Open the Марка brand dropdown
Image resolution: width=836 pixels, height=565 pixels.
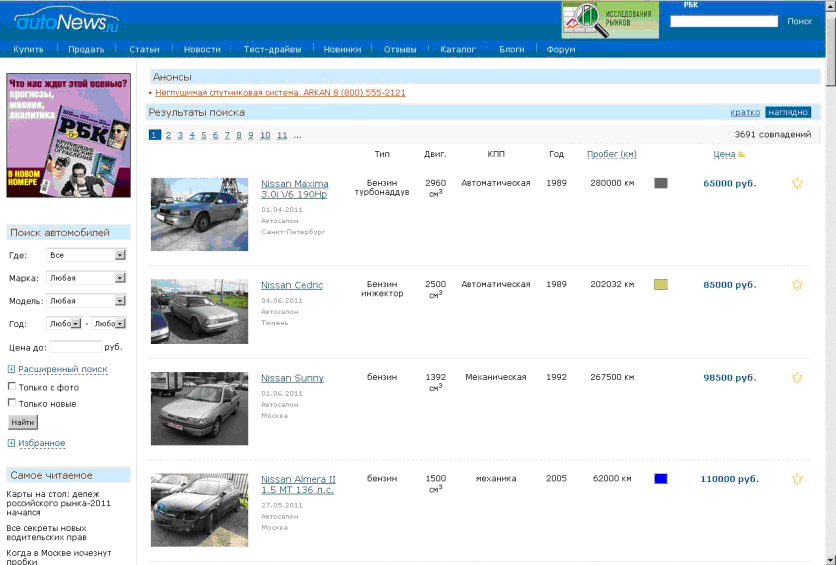(x=87, y=278)
